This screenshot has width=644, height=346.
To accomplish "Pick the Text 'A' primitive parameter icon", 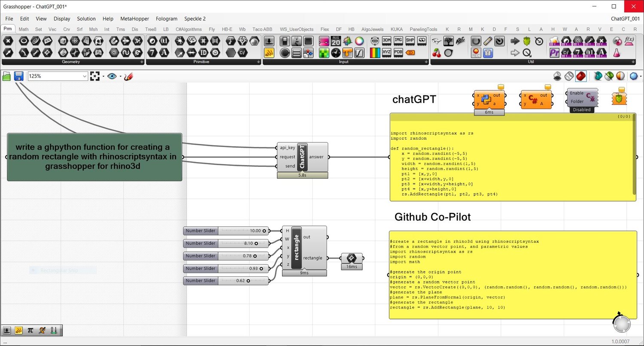I will point(164,52).
